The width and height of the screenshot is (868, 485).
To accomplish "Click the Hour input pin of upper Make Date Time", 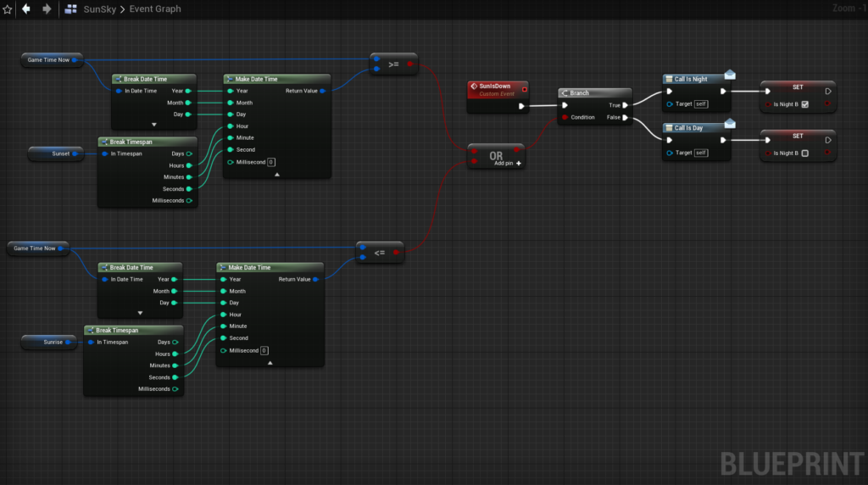I will 231,126.
